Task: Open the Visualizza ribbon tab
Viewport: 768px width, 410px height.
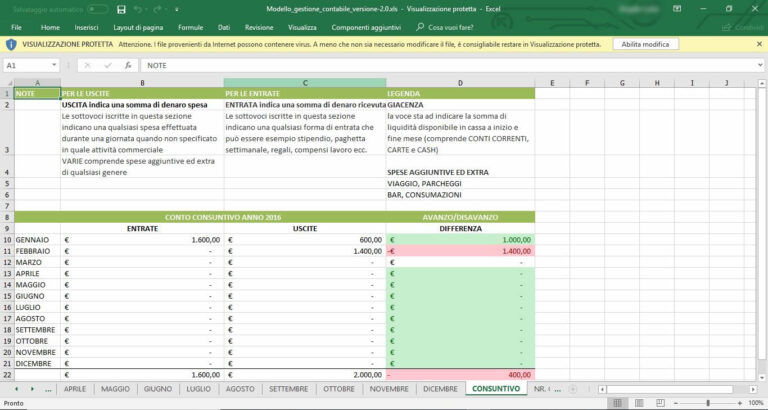Action: point(302,27)
